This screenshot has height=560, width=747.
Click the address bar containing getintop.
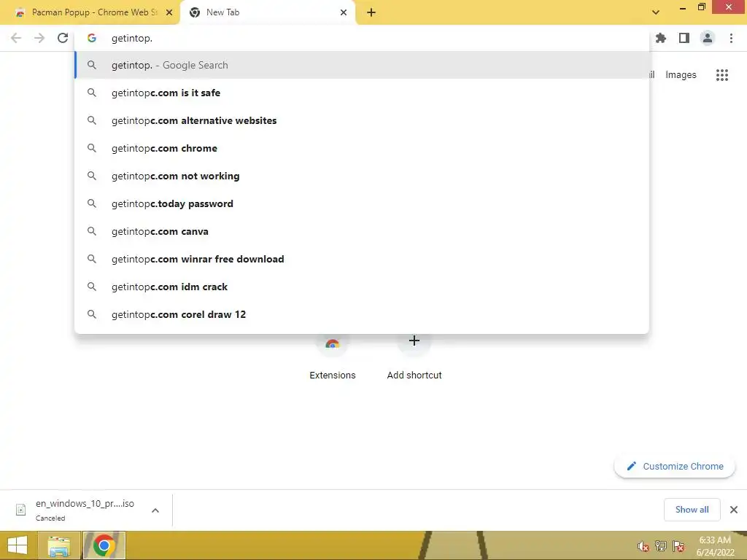point(362,38)
